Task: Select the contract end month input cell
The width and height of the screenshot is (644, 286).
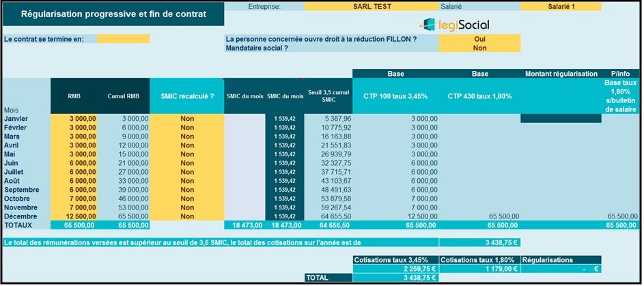Action: coord(123,39)
